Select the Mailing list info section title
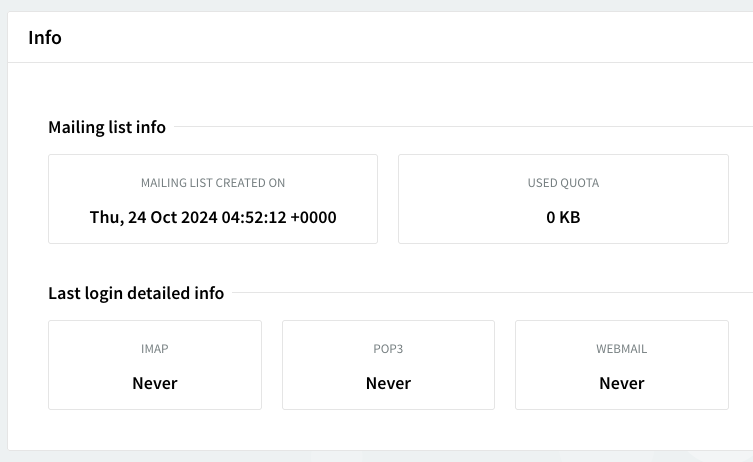This screenshot has height=462, width=753. click(x=107, y=127)
